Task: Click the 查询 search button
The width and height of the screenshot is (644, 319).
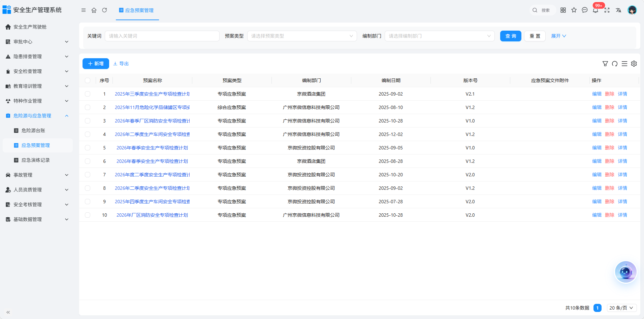Action: pyautogui.click(x=511, y=36)
